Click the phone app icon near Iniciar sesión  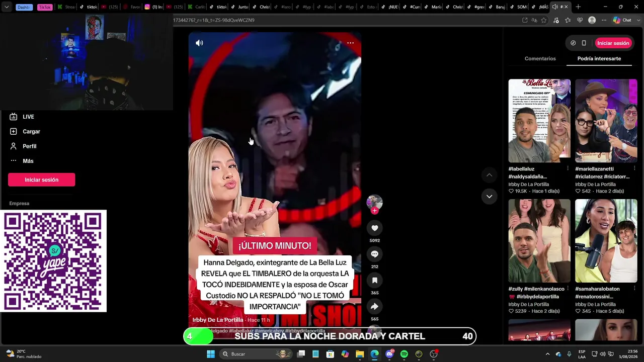pos(584,43)
